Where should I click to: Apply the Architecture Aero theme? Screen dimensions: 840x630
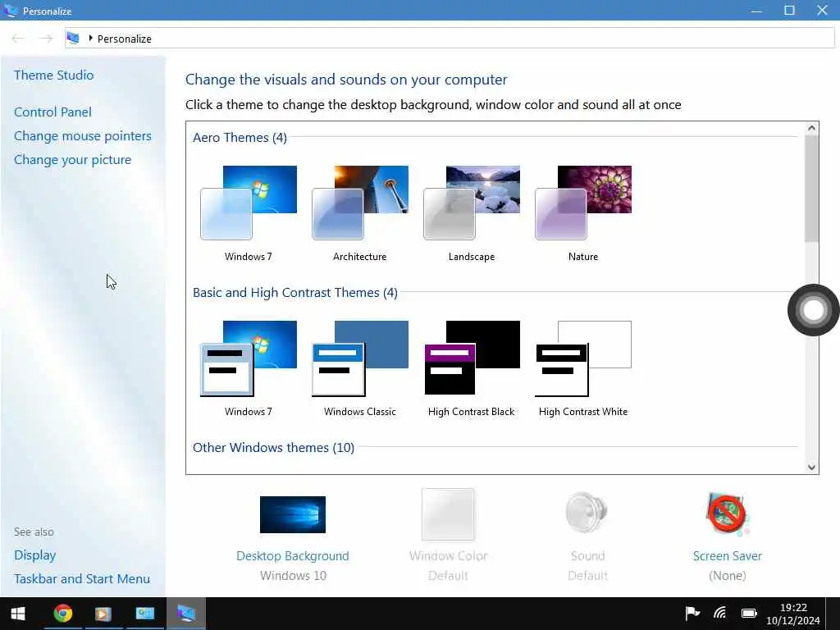coord(360,214)
